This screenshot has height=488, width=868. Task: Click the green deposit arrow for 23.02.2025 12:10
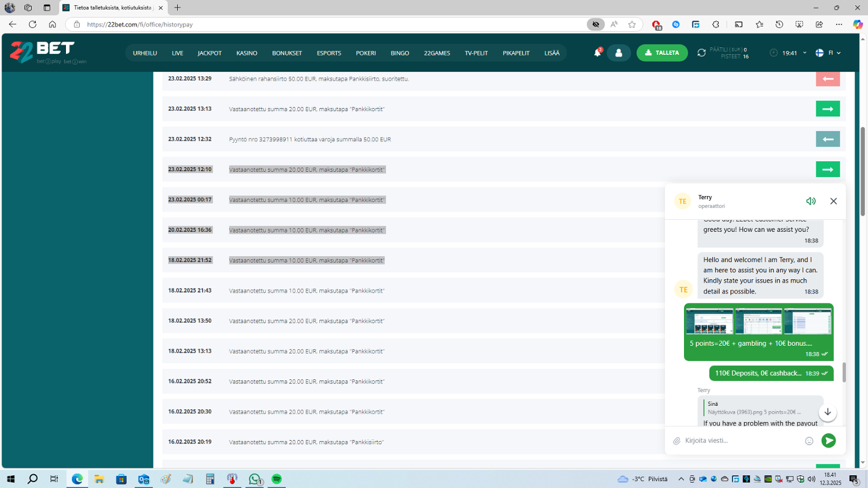coord(827,169)
